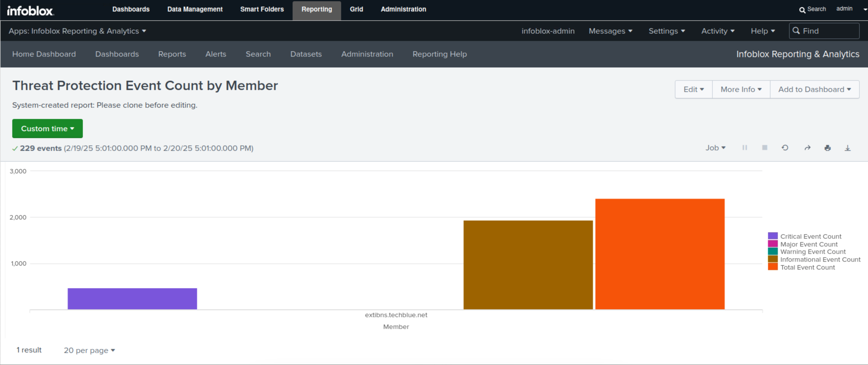The image size is (868, 365).
Task: Click the More Info button
Action: [741, 89]
